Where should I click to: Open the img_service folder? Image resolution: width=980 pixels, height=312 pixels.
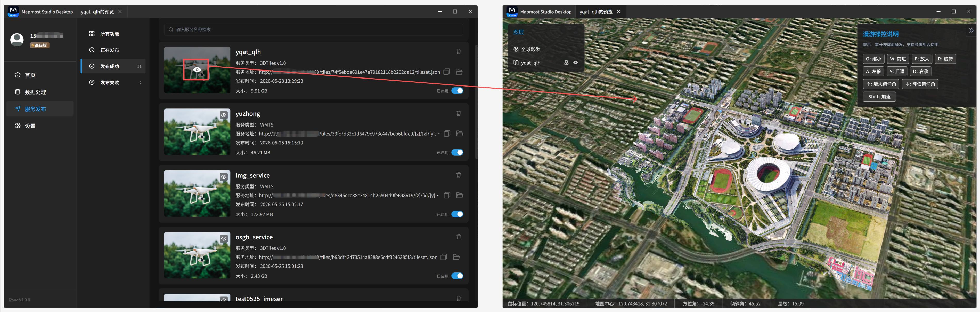[x=459, y=195]
